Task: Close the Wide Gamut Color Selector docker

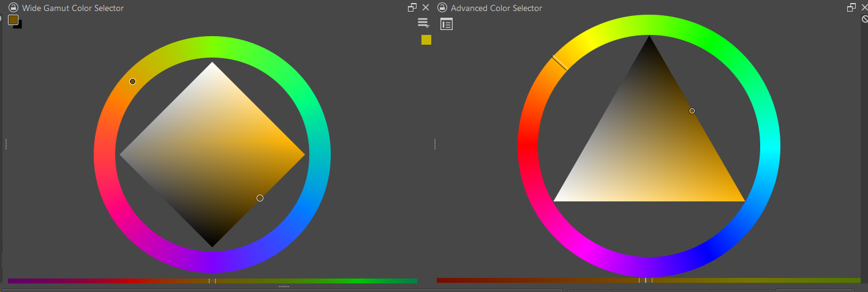Action: point(426,7)
